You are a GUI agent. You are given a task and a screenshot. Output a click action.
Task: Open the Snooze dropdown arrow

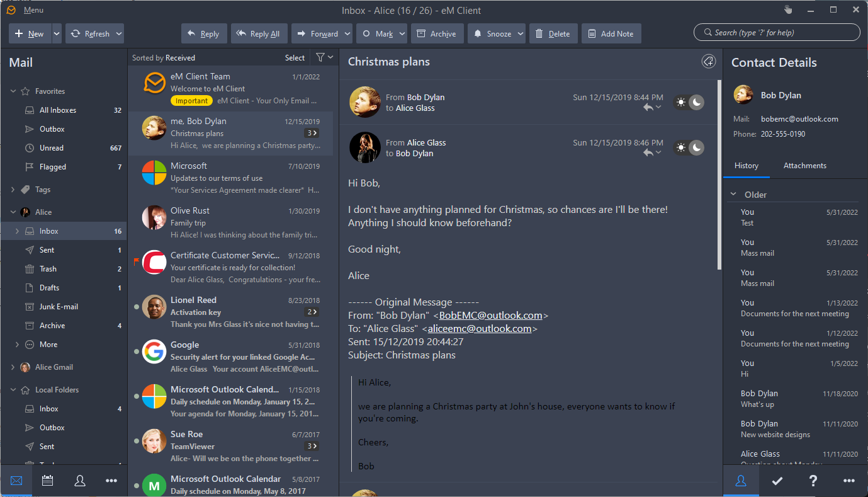(x=521, y=34)
